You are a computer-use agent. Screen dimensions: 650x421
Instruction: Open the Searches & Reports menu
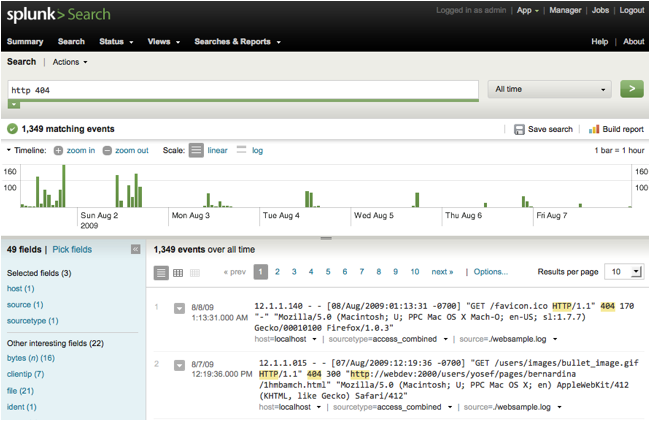pyautogui.click(x=238, y=41)
